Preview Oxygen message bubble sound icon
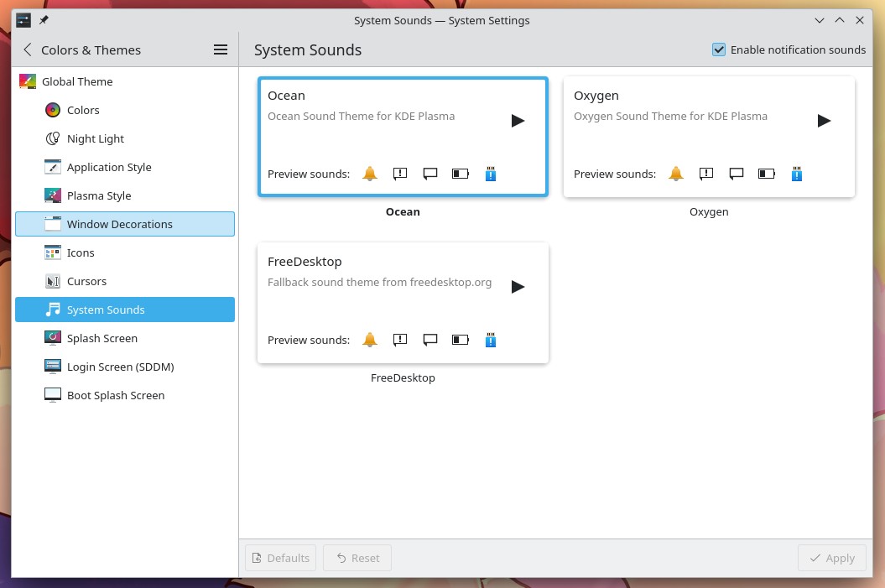Image resolution: width=885 pixels, height=588 pixels. click(736, 174)
